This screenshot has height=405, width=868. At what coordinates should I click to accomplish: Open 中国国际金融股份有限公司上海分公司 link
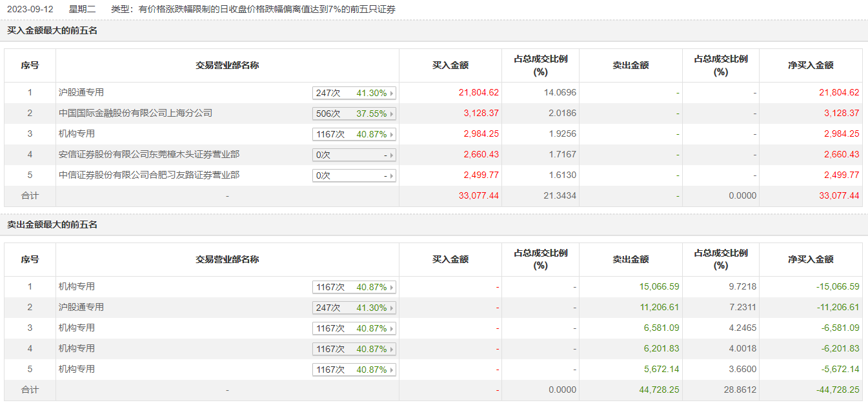tap(136, 113)
